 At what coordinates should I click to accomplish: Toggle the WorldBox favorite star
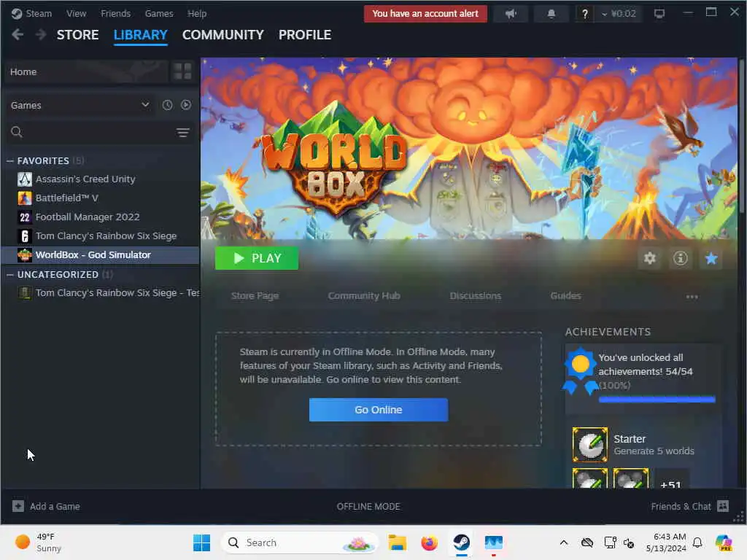(x=711, y=258)
